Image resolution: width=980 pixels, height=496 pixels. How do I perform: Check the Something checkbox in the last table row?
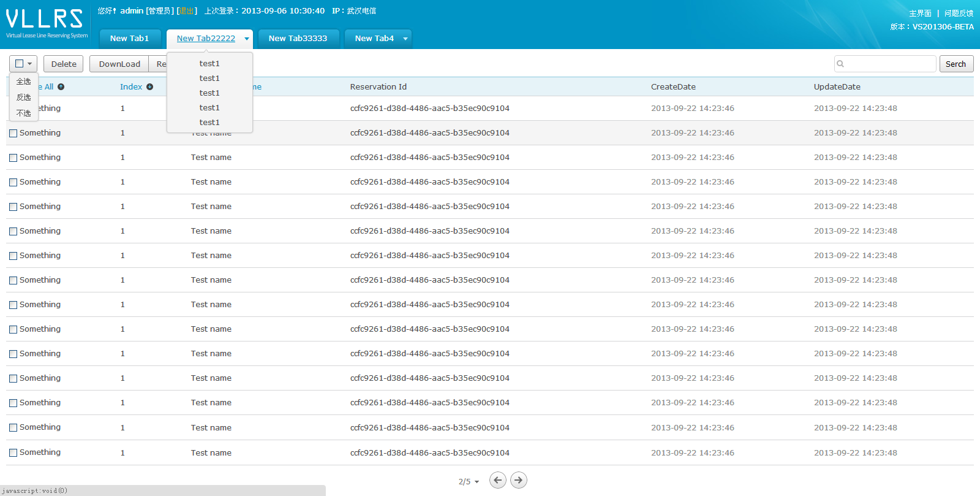(x=13, y=452)
